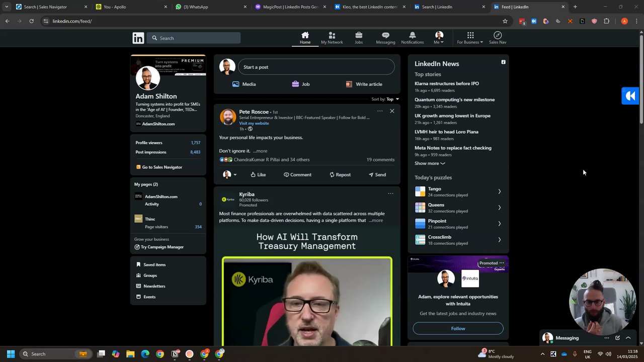Switch to MagicPost browser tab
Viewport: 644px width, 362px height.
[x=291, y=7]
